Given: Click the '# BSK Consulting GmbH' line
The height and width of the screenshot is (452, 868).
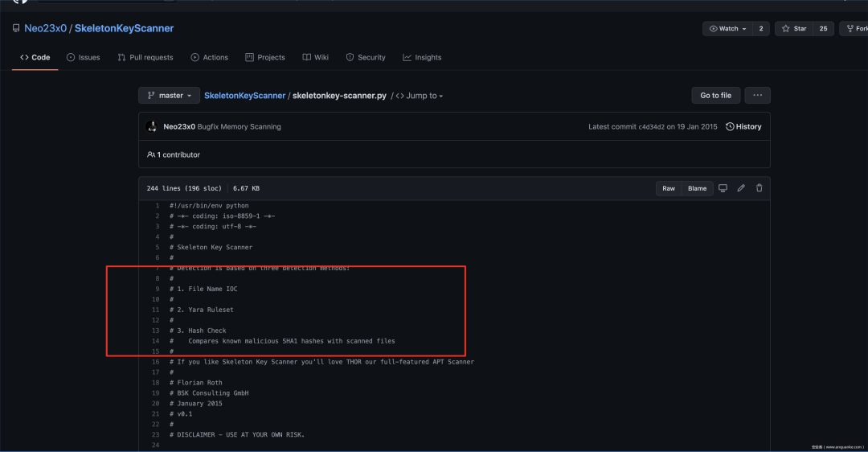Looking at the screenshot, I should tap(209, 393).
